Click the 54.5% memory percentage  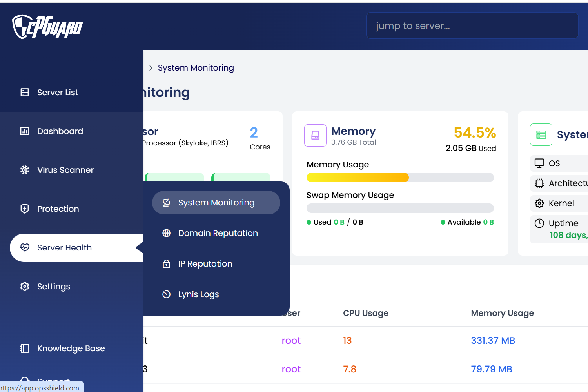[475, 132]
